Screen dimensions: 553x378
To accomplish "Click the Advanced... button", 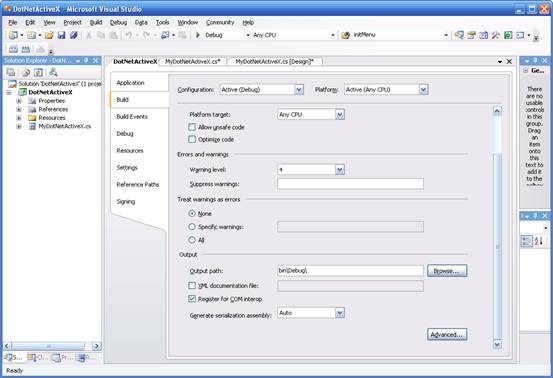I will (x=447, y=334).
